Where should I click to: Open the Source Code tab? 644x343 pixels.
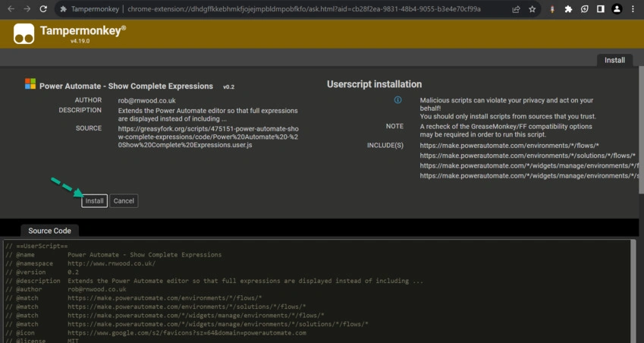49,231
